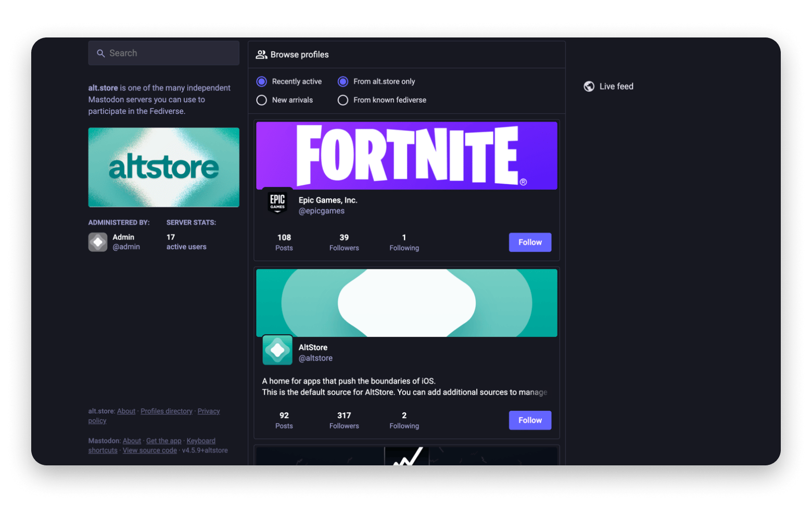Screen dimensions: 812x507
Task: Follow the AltStore profile
Action: (x=530, y=420)
